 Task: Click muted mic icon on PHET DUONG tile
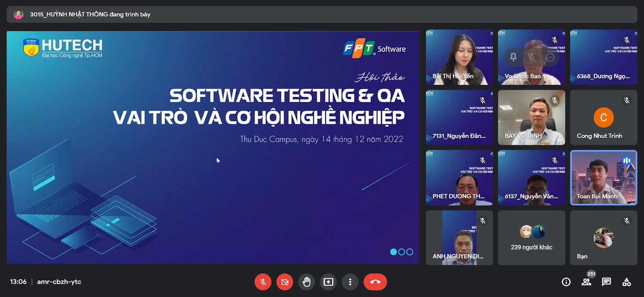click(483, 161)
